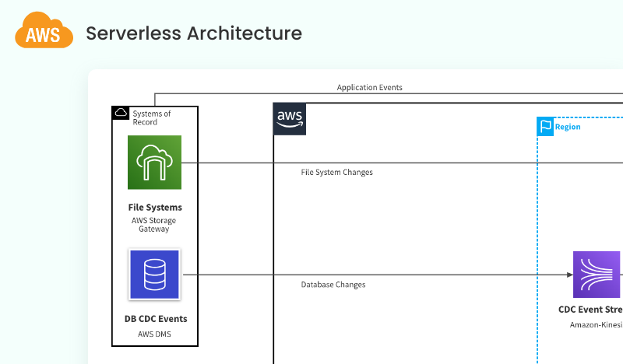Click the AWS Storage Gateway caption
The image size is (623, 364).
pyautogui.click(x=154, y=225)
